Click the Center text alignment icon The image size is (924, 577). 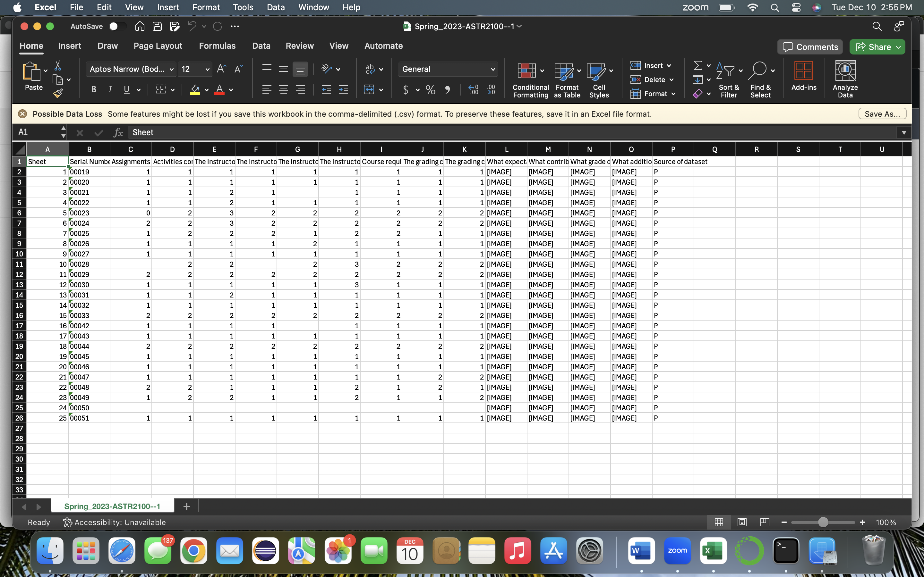click(283, 90)
